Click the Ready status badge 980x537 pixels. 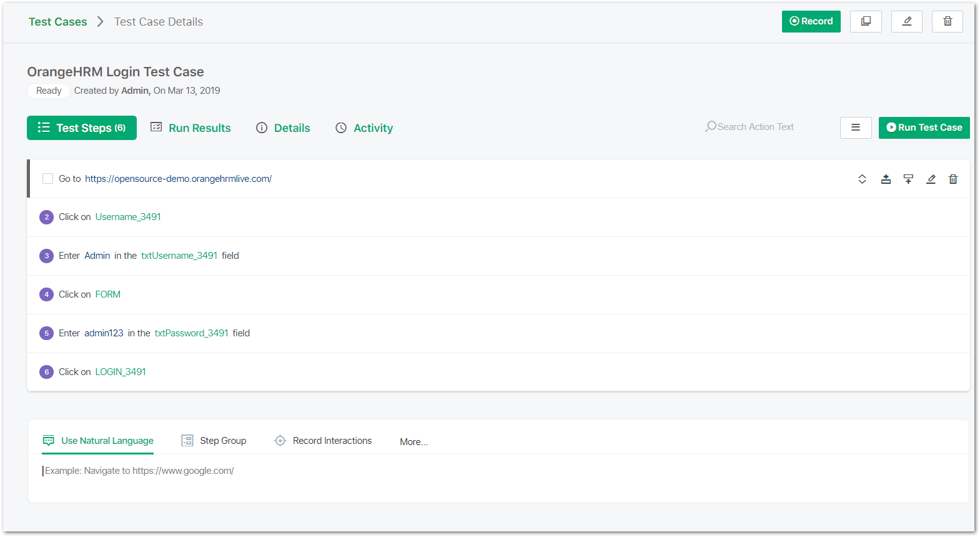(49, 91)
